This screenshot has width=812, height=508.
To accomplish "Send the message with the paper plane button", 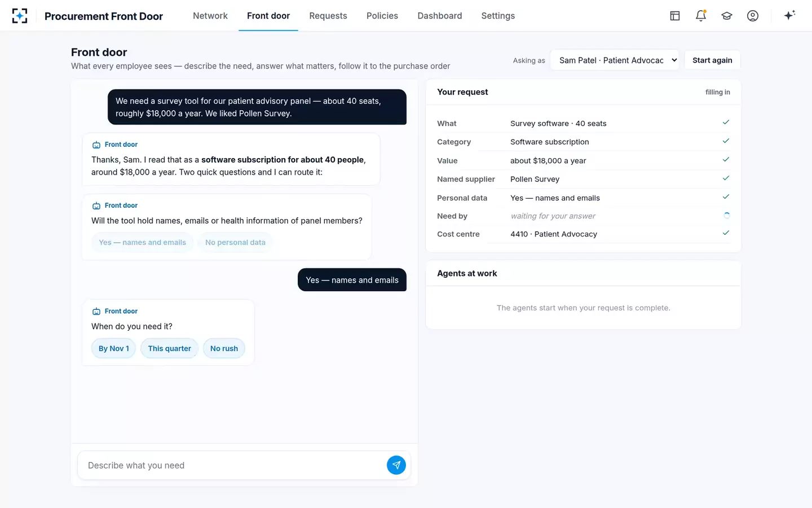I will coord(396,465).
